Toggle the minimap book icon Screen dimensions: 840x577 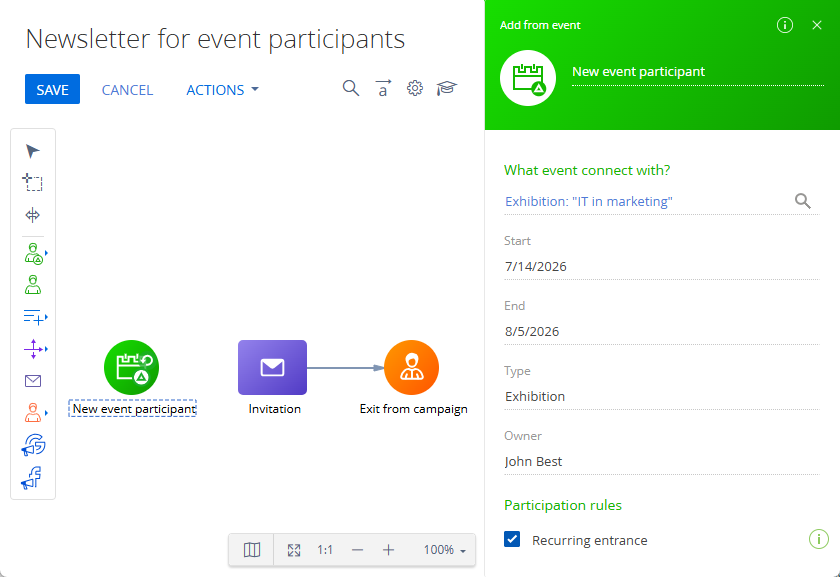pos(252,550)
